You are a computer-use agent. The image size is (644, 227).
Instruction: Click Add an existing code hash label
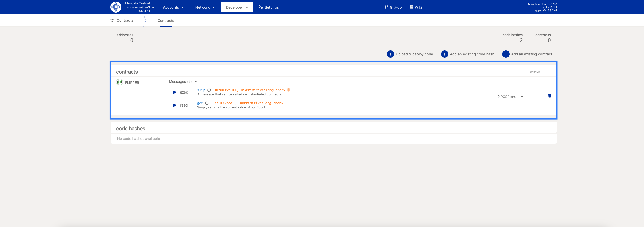point(472,54)
